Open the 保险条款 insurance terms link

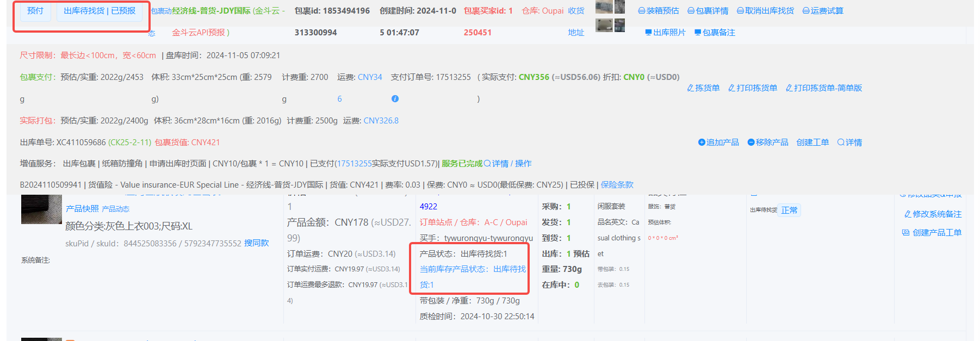[617, 185]
